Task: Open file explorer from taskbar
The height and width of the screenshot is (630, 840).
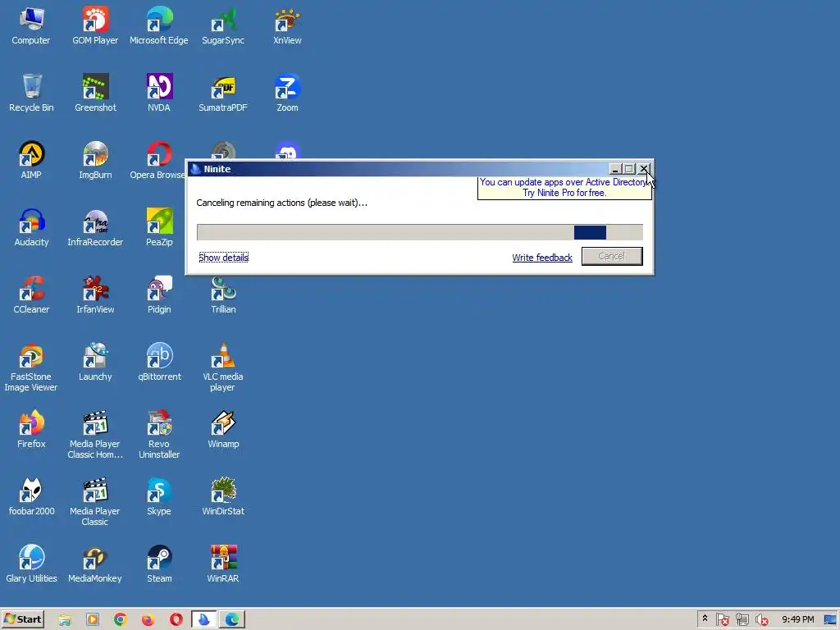Action: pyautogui.click(x=65, y=620)
